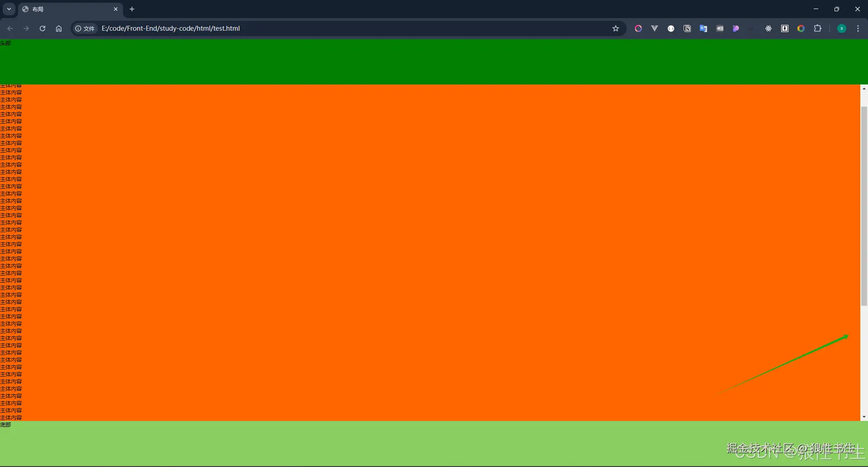Minimize the browser window
868x467 pixels.
coord(816,9)
